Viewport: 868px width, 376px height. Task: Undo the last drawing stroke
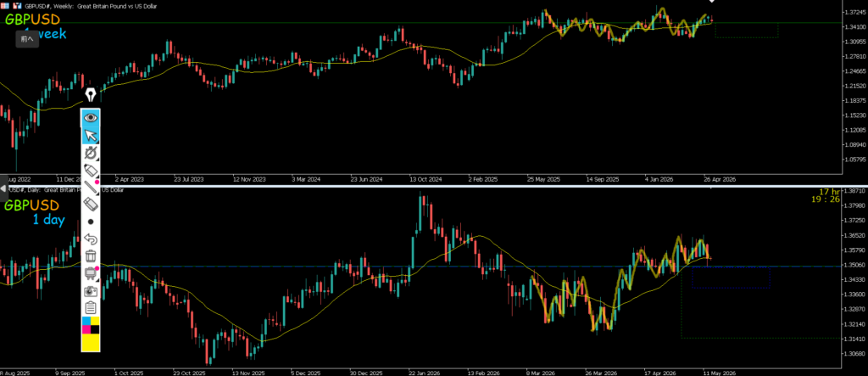[x=91, y=239]
